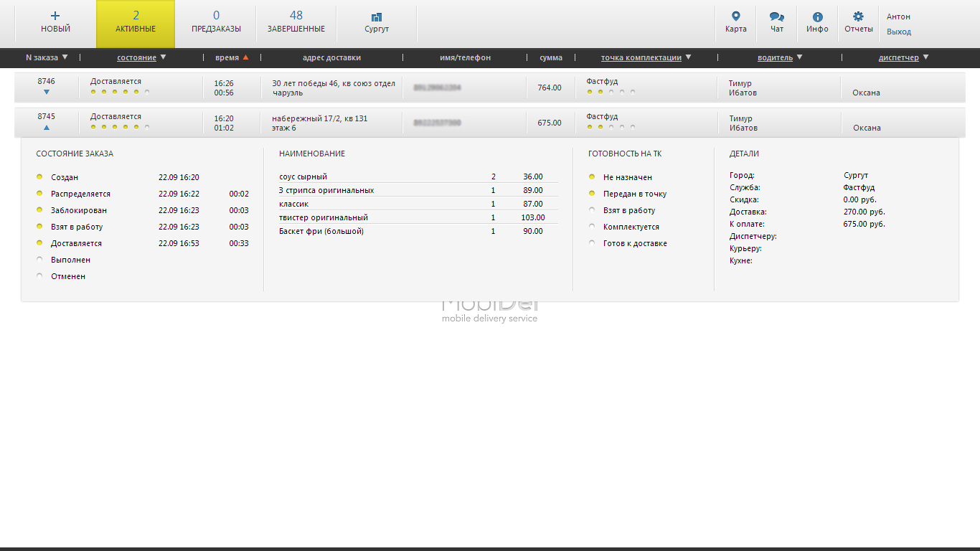The image size is (980, 551).
Task: Select the Создан order status
Action: [x=39, y=176]
